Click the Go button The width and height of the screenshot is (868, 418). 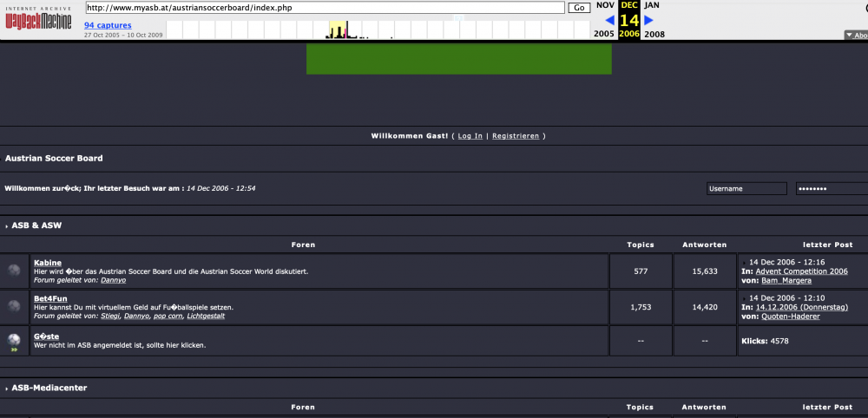pos(579,8)
